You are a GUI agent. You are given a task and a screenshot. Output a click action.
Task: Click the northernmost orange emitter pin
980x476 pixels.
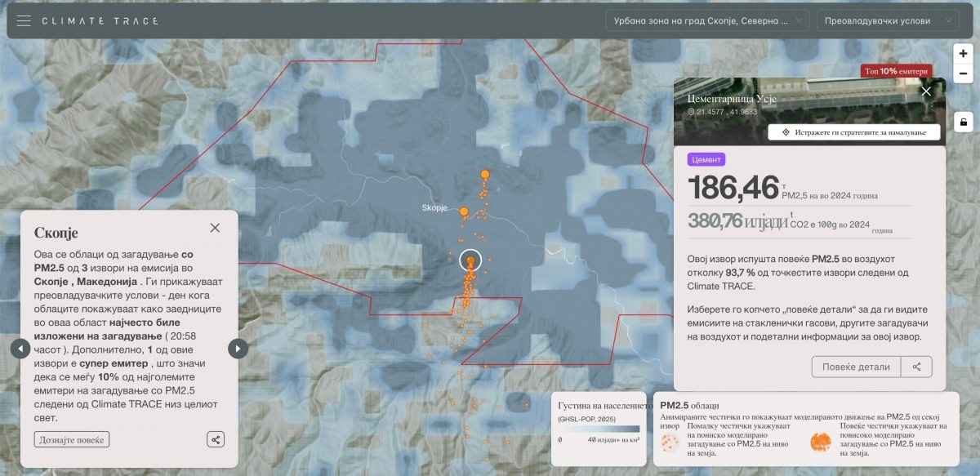[x=485, y=175]
